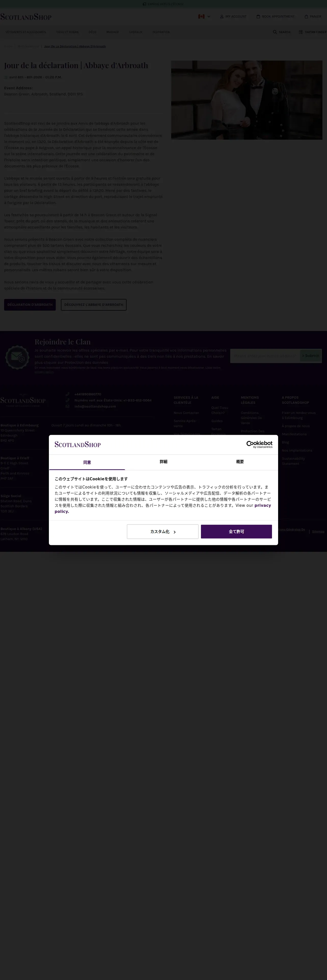
Task: Click the newsletter email input field
Action: pyautogui.click(x=265, y=356)
